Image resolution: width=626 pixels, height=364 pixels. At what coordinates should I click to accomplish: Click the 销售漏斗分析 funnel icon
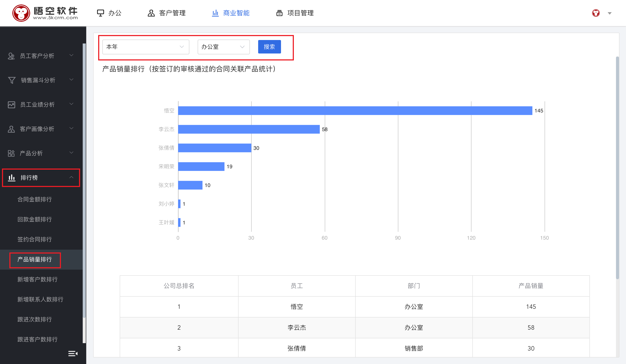(12, 80)
